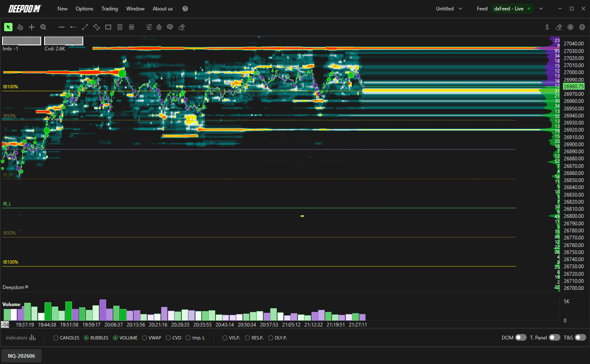Select the rectangle drawing tool

tap(108, 27)
